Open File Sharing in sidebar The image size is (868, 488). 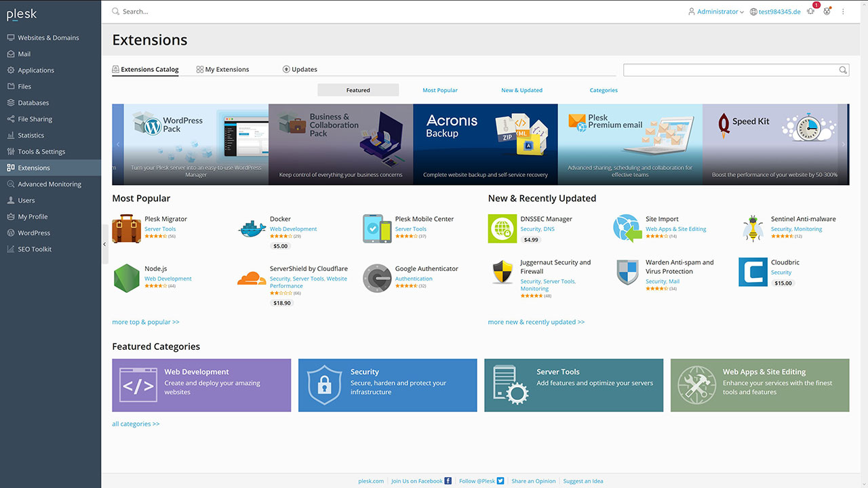tap(50, 119)
